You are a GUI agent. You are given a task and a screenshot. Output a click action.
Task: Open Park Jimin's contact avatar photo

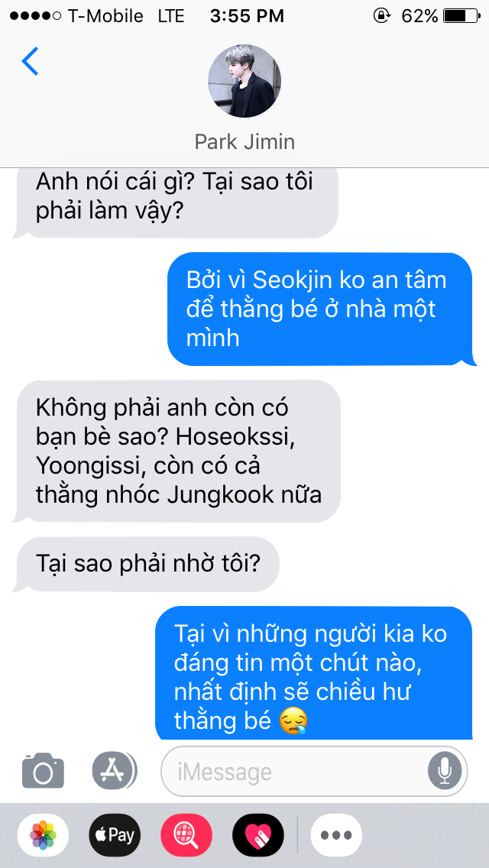[244, 81]
